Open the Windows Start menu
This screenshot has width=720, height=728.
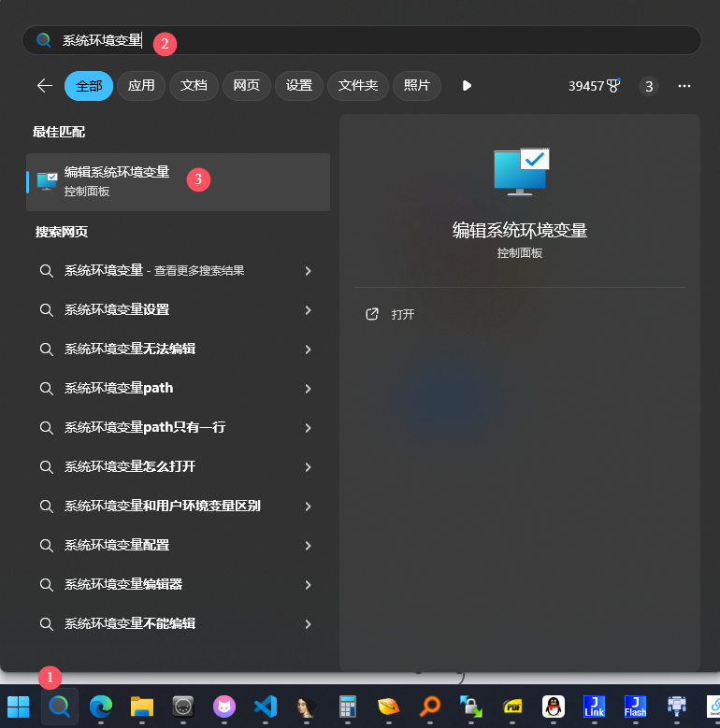18,706
